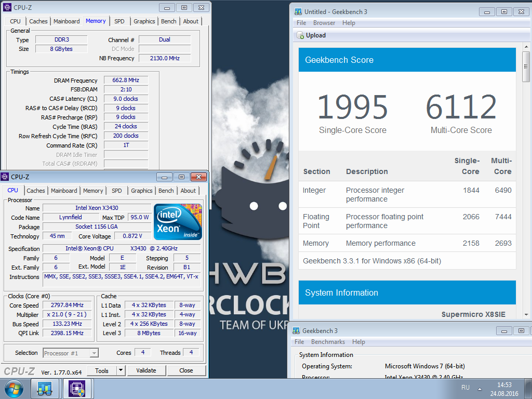Viewport: 532px width, 399px height.
Task: Select SPD tab in upper CPU-Z window
Action: tap(119, 21)
